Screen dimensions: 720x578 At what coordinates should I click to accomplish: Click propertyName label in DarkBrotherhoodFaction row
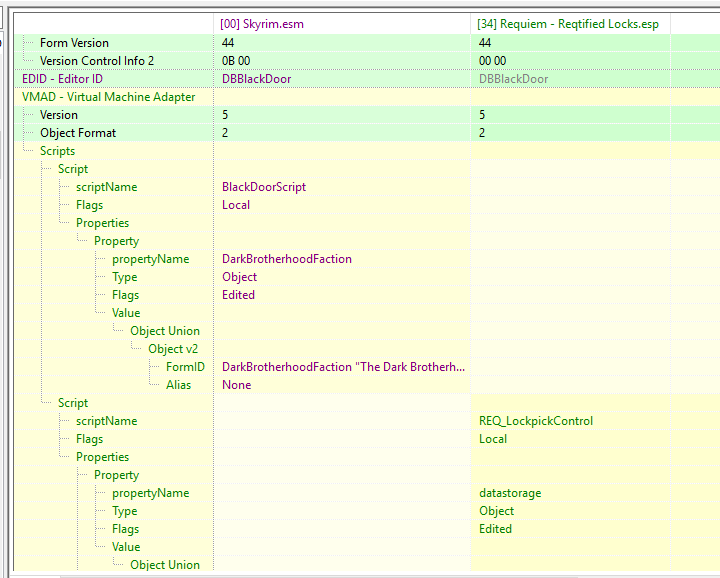(x=151, y=259)
